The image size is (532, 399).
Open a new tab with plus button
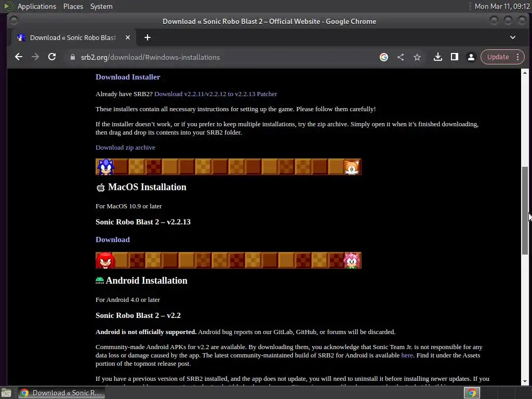147,37
